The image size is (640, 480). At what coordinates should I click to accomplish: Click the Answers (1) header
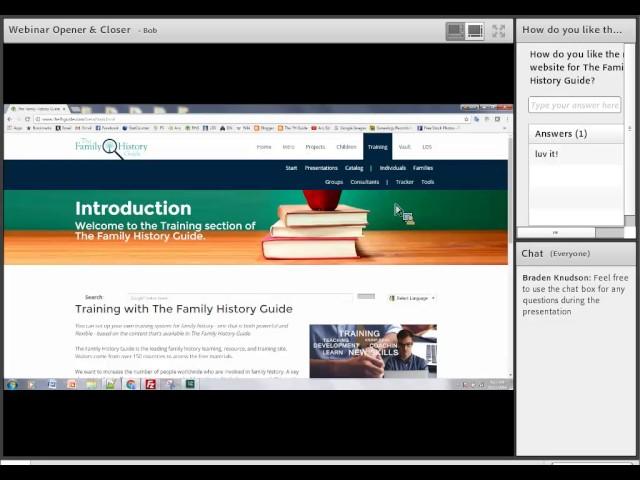(576, 134)
